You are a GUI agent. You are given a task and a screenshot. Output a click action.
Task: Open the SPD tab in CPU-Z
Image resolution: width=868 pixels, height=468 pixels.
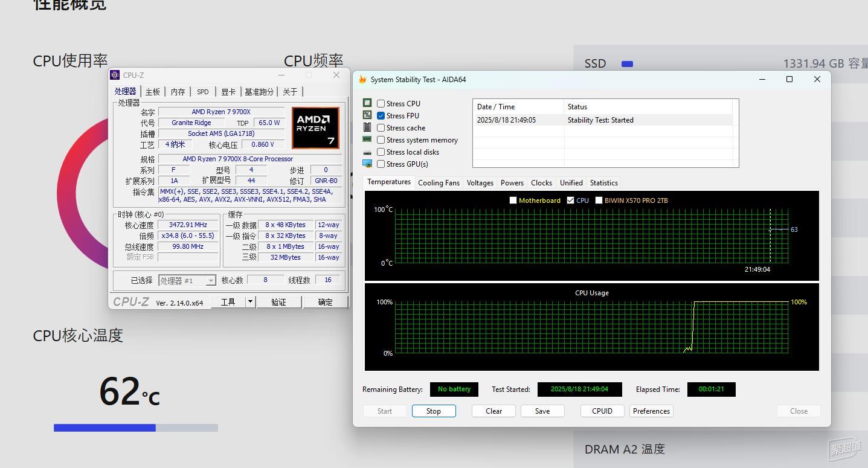(203, 92)
